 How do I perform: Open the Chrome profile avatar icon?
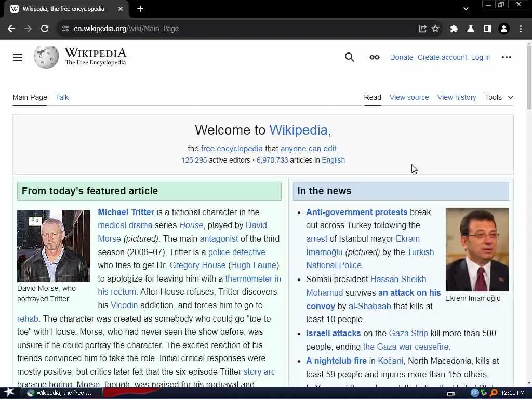(x=504, y=29)
